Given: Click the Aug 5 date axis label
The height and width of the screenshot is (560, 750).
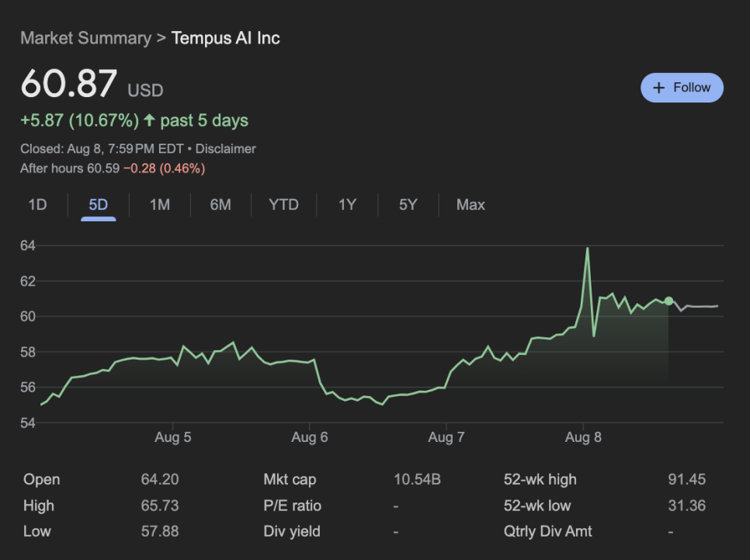Looking at the screenshot, I should tap(172, 437).
